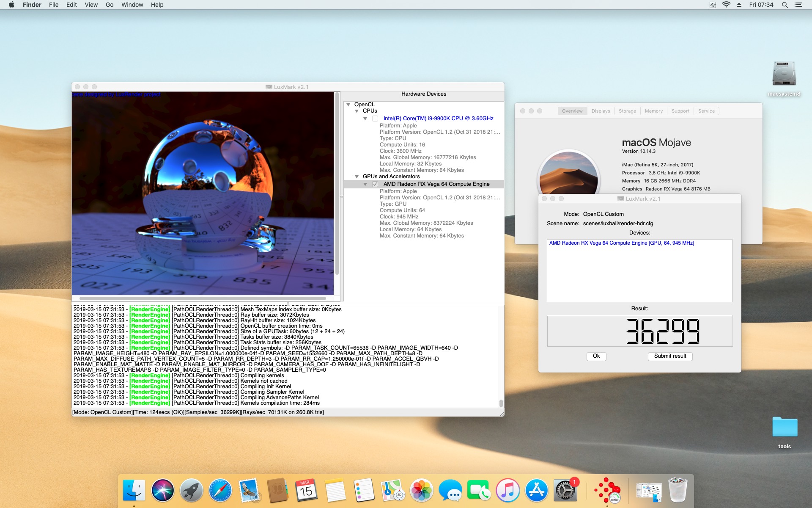The height and width of the screenshot is (508, 812).
Task: Collapse the OpenCL tree node
Action: coord(348,105)
